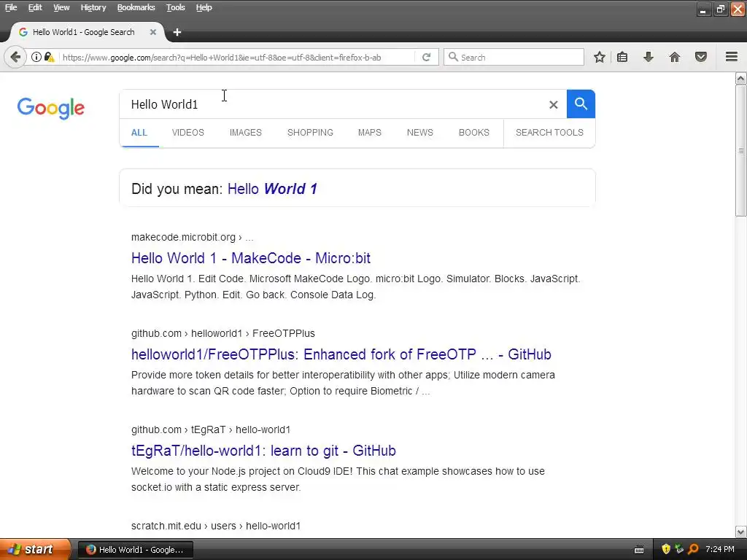Go back with the browser back arrow

pos(15,57)
